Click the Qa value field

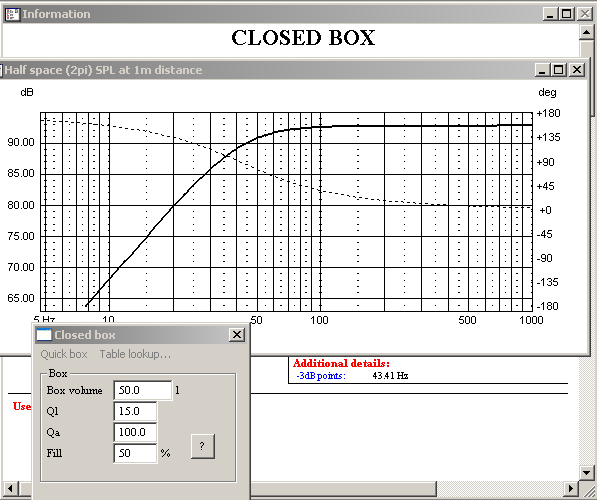(x=135, y=432)
